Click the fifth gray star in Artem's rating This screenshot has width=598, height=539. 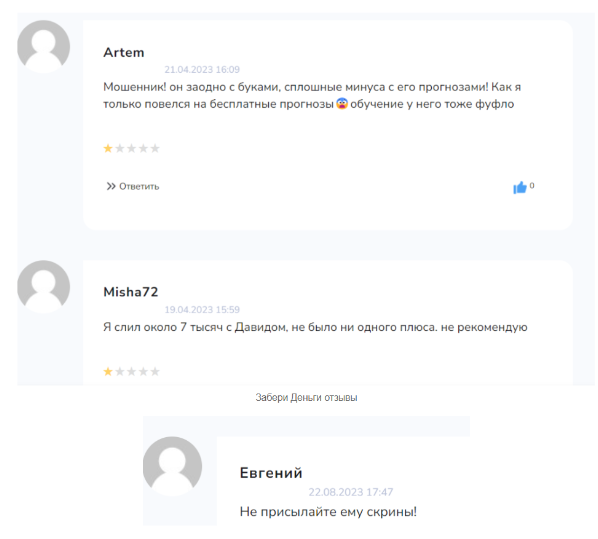click(x=155, y=148)
